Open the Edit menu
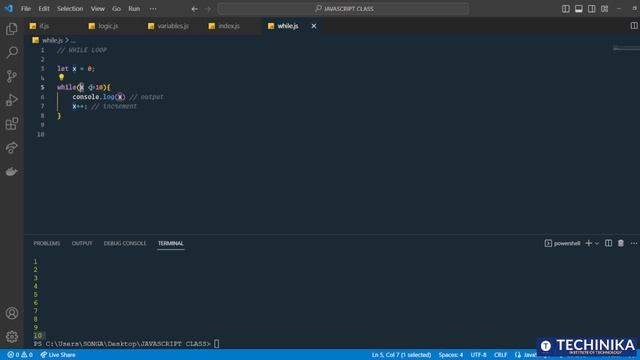 tap(44, 9)
